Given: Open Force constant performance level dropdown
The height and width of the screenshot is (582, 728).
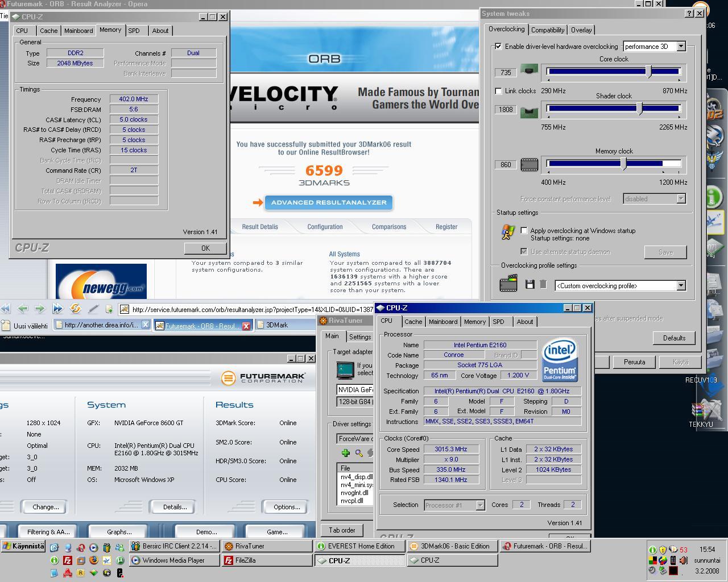Looking at the screenshot, I should (x=681, y=198).
